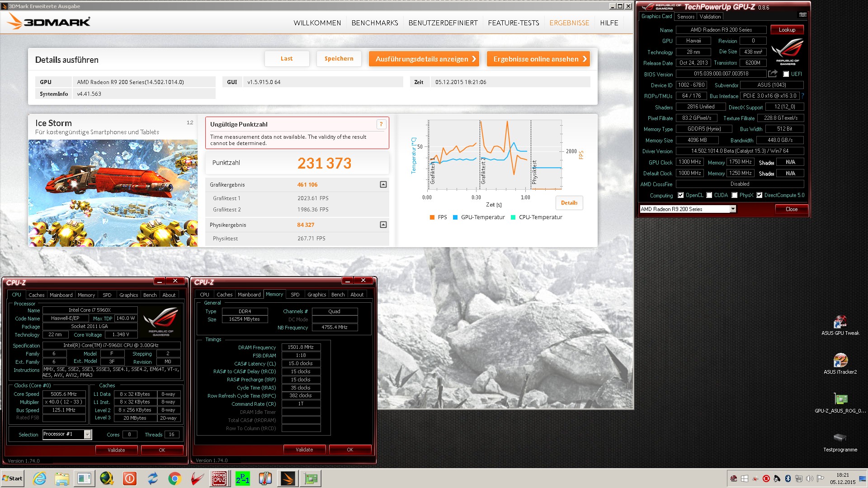Image resolution: width=868 pixels, height=488 pixels.
Task: Open the Action Center flag tray icon
Action: tap(821, 479)
